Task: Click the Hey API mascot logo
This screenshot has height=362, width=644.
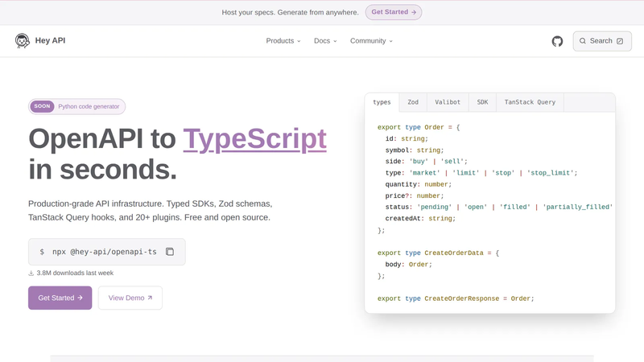Action: [x=23, y=41]
